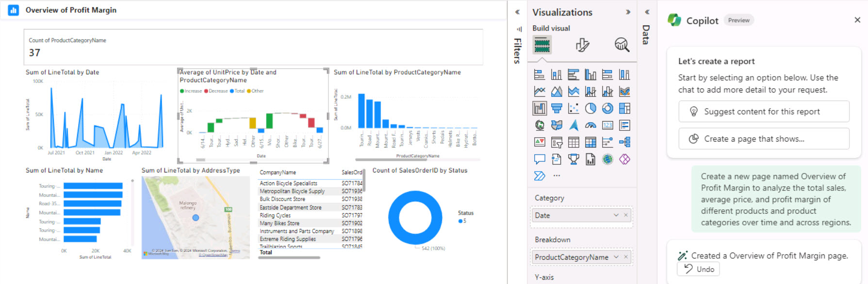Choose the decomposition tree visual icon
Screen dimensions: 868x284
[624, 142]
